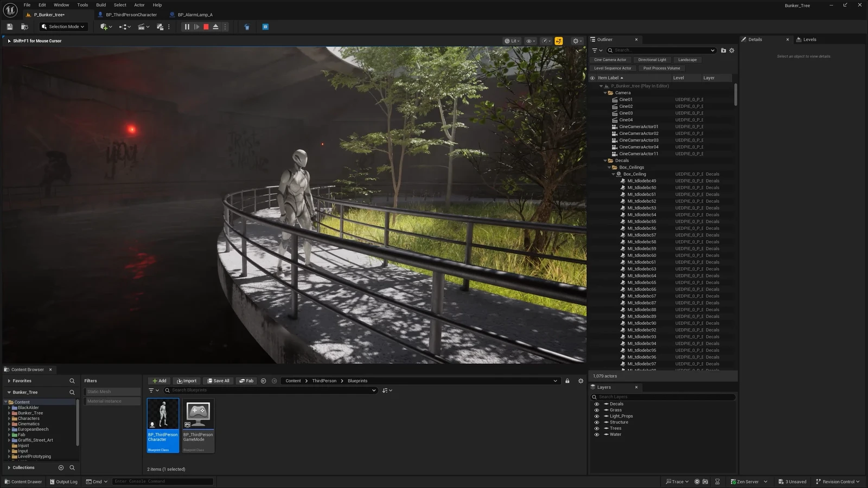This screenshot has width=868, height=488.
Task: Open the Actor menu
Action: [x=139, y=5]
